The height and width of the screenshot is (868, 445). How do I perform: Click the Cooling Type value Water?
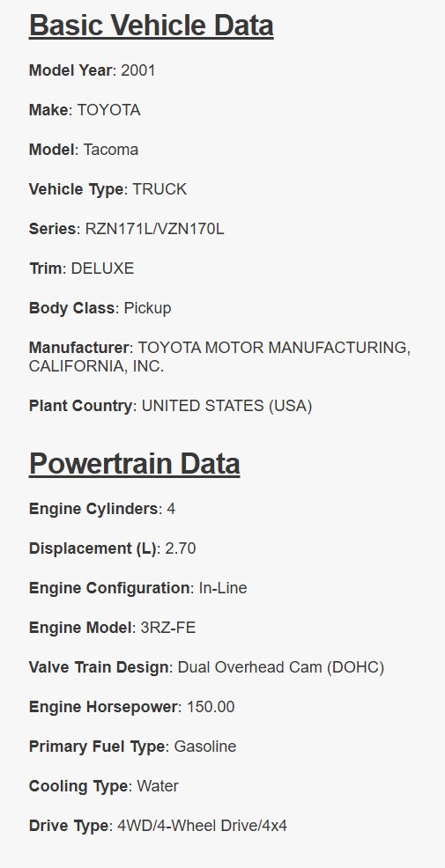[158, 786]
